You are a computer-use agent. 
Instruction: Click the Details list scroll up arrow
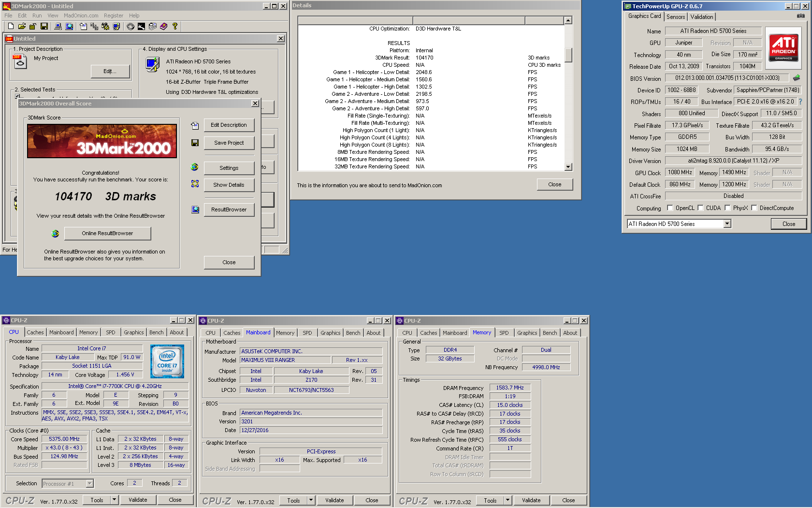click(x=568, y=20)
